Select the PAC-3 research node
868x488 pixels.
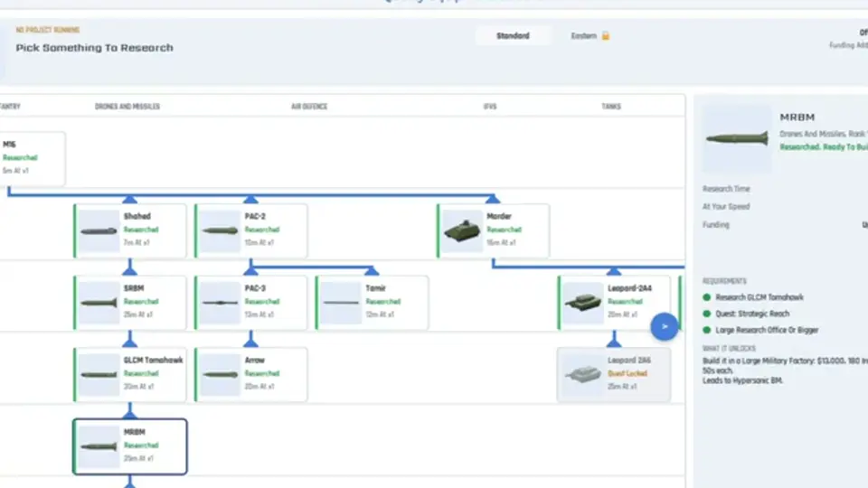[x=250, y=303]
